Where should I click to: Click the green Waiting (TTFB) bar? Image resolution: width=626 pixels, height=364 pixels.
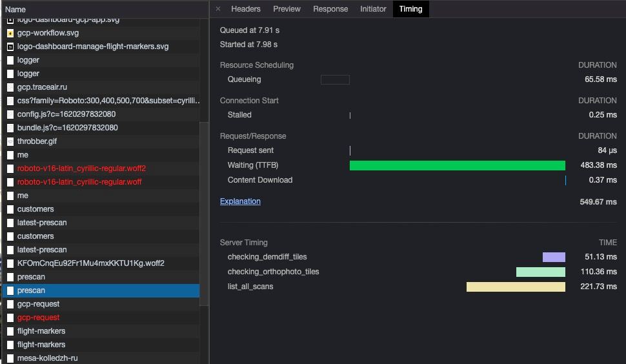pos(458,165)
